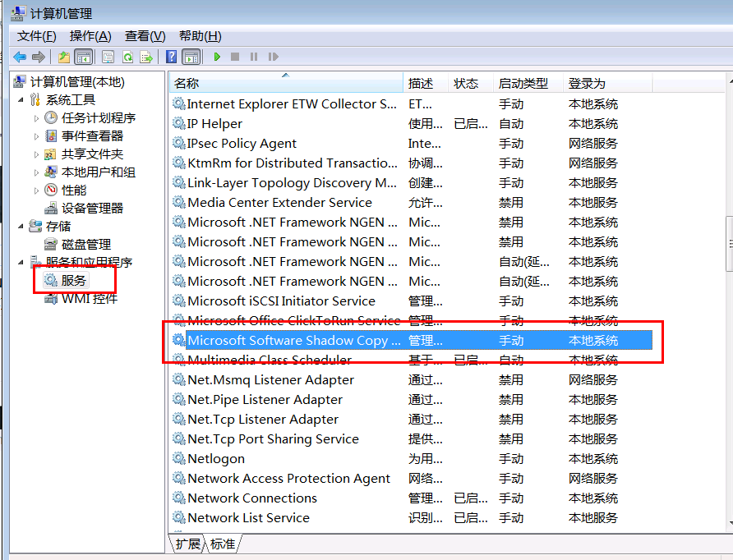Click the Back arrow toolbar icon

[x=20, y=57]
